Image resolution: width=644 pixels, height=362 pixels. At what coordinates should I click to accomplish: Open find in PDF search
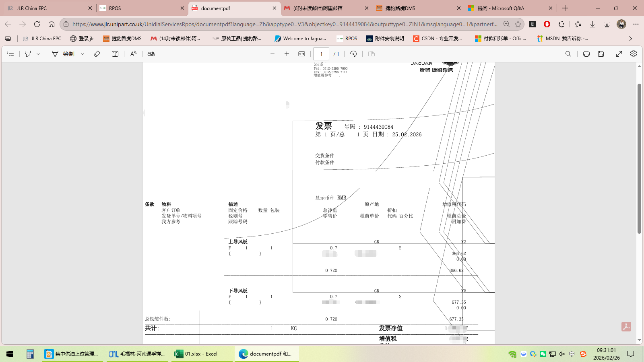coord(568,54)
